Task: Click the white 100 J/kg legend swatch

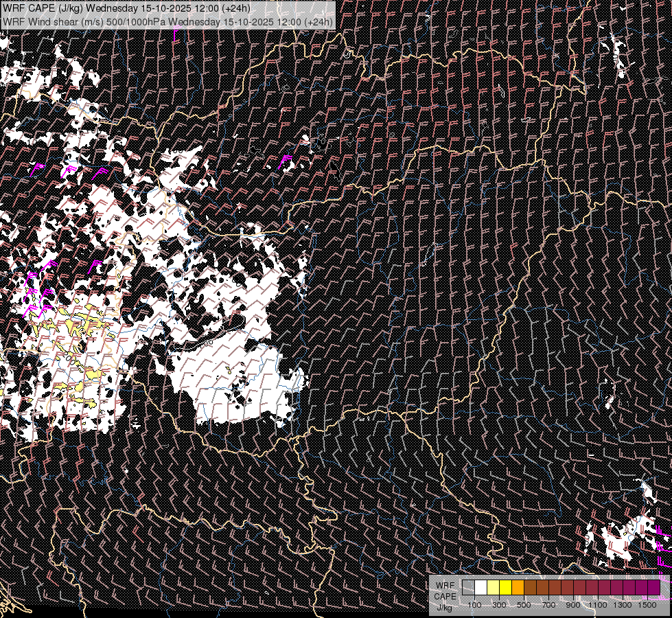Action: pyautogui.click(x=481, y=588)
